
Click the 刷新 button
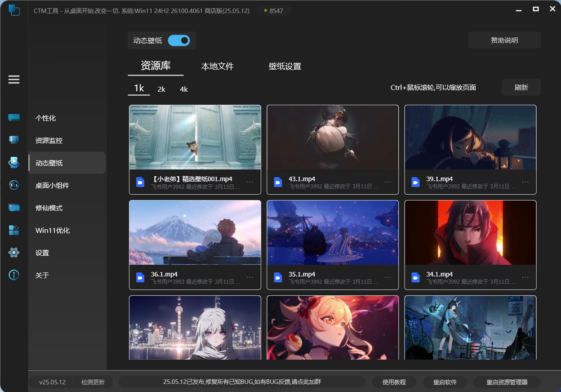click(521, 87)
